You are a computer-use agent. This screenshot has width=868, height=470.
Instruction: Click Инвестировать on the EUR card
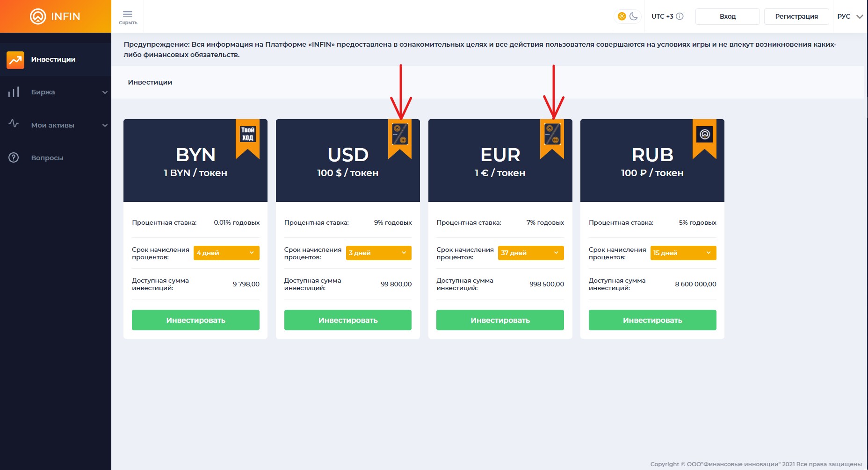pyautogui.click(x=500, y=320)
